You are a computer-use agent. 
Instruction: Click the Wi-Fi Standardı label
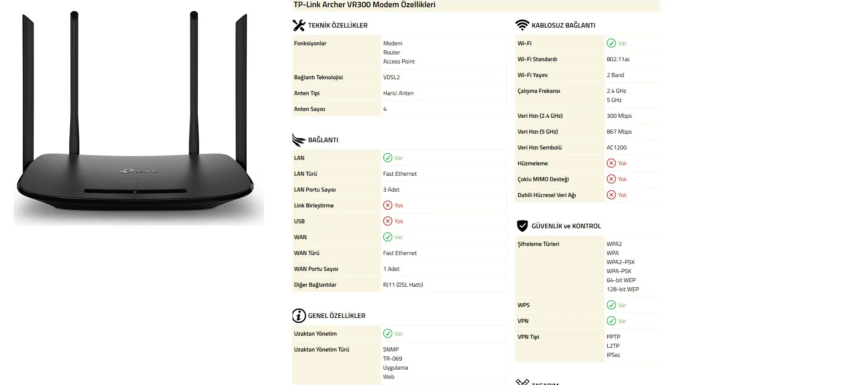point(537,59)
